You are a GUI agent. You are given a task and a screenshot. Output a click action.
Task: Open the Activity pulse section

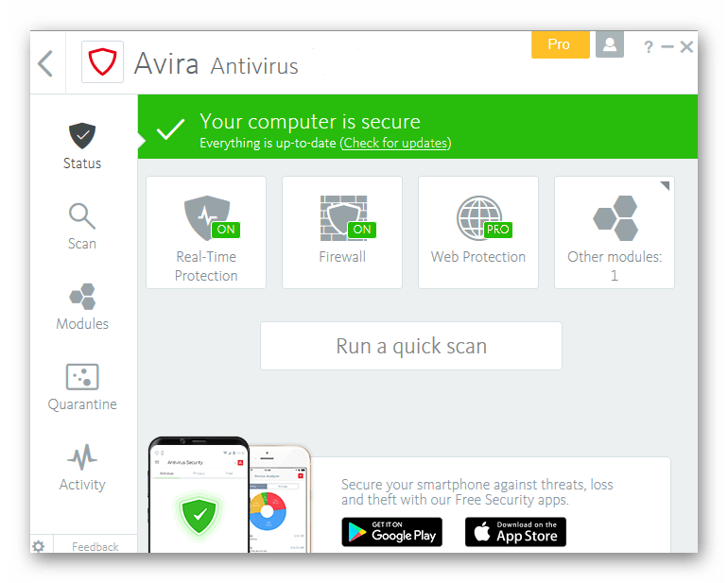82,468
